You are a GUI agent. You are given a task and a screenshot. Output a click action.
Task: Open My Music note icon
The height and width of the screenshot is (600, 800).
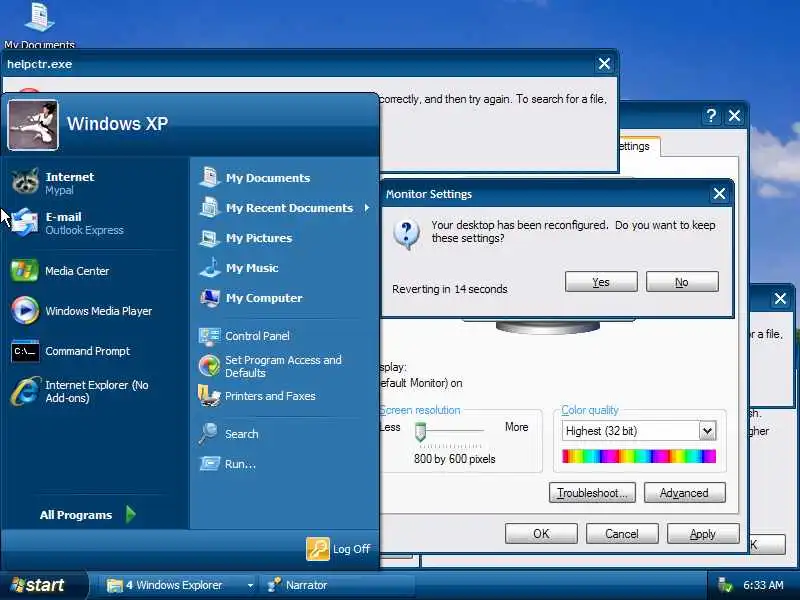pos(209,267)
